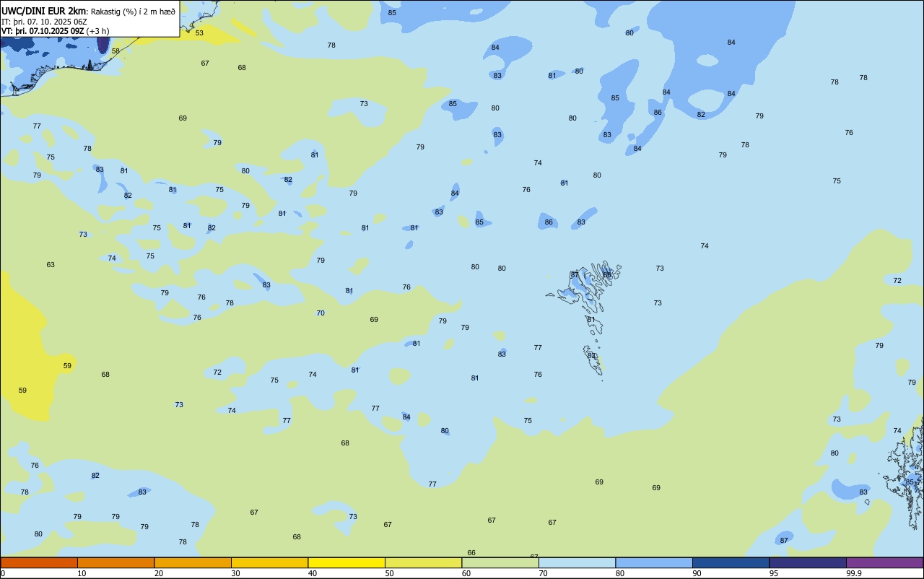This screenshot has height=579, width=924.
Task: Click the "Rakastig (%) í 2 m hæð" parameter label
Action: (133, 12)
